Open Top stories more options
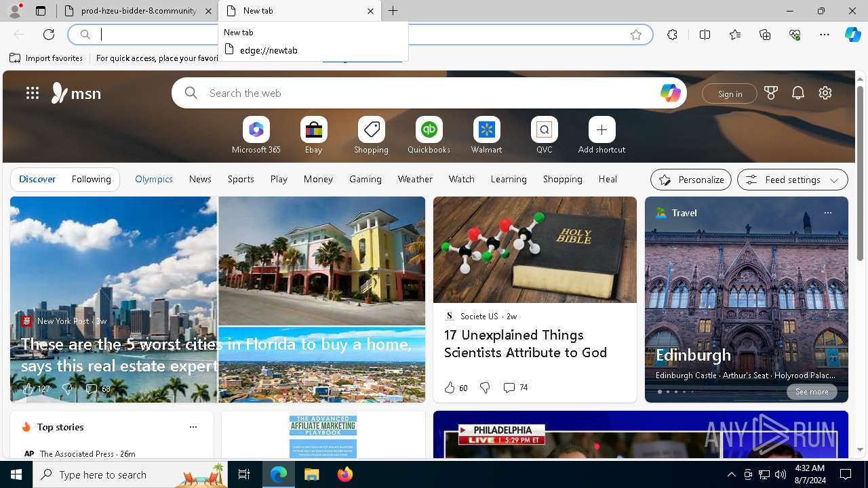This screenshot has height=488, width=868. click(193, 427)
